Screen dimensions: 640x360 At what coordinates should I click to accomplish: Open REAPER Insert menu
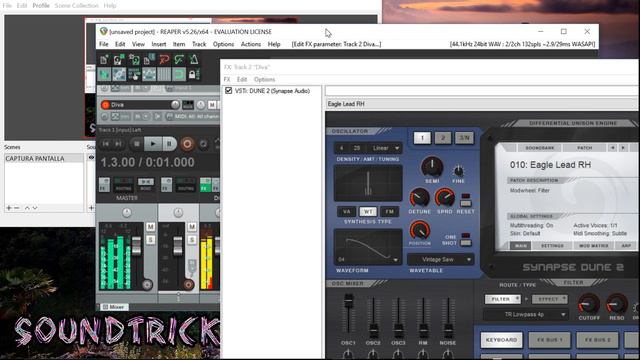pos(159,44)
